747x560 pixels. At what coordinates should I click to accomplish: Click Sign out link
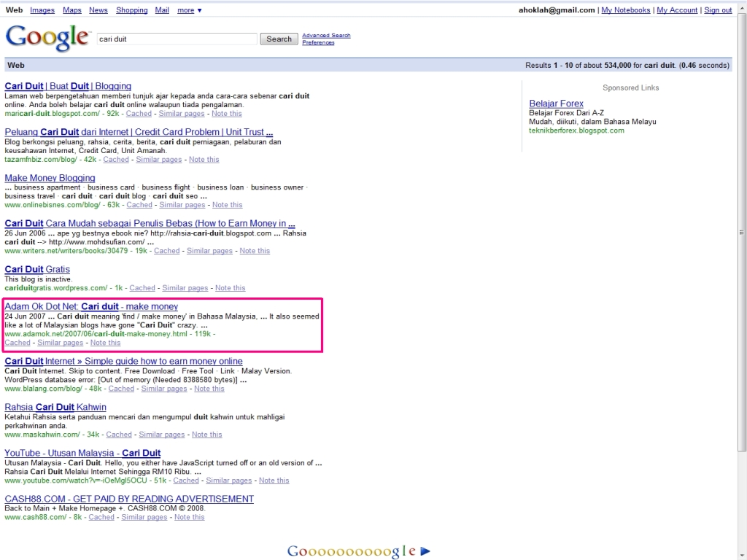point(718,10)
